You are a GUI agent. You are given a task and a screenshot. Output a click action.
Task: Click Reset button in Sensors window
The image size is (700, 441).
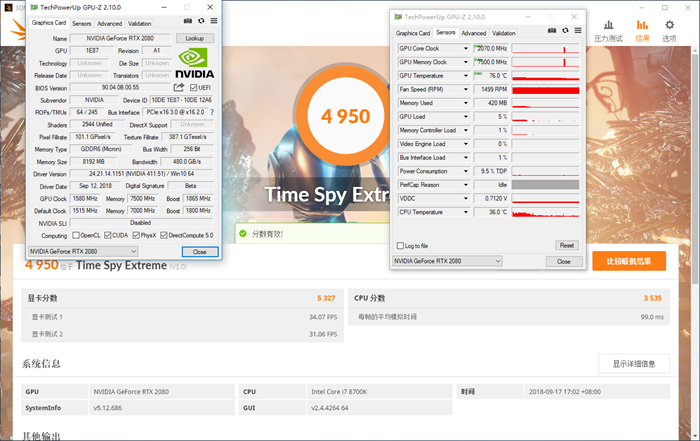point(567,245)
